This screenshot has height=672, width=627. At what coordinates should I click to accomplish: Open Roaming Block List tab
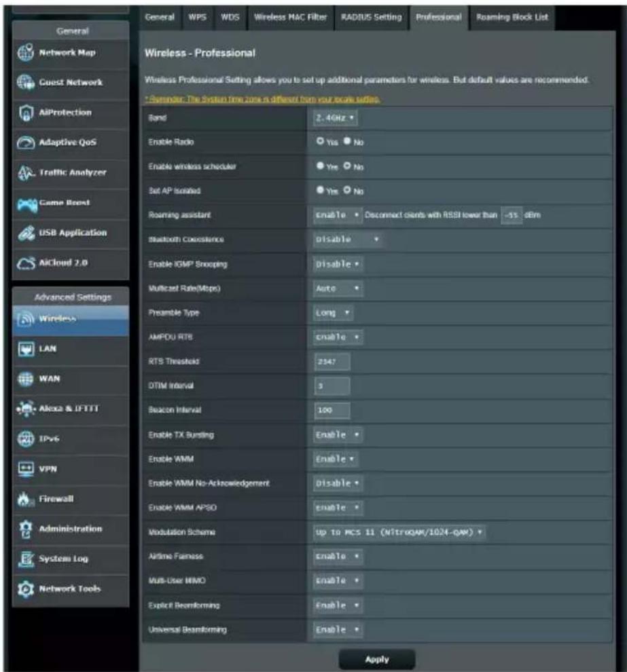512,18
